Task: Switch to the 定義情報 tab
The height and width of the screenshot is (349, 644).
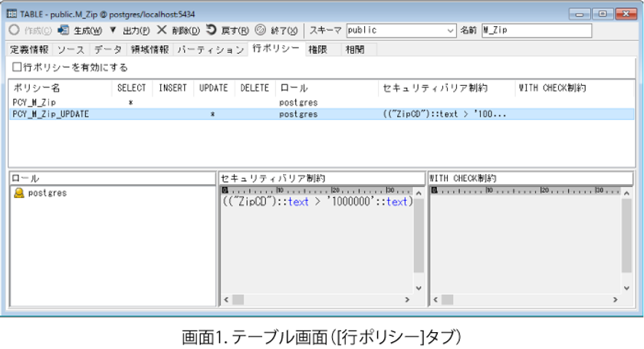Action: point(30,50)
